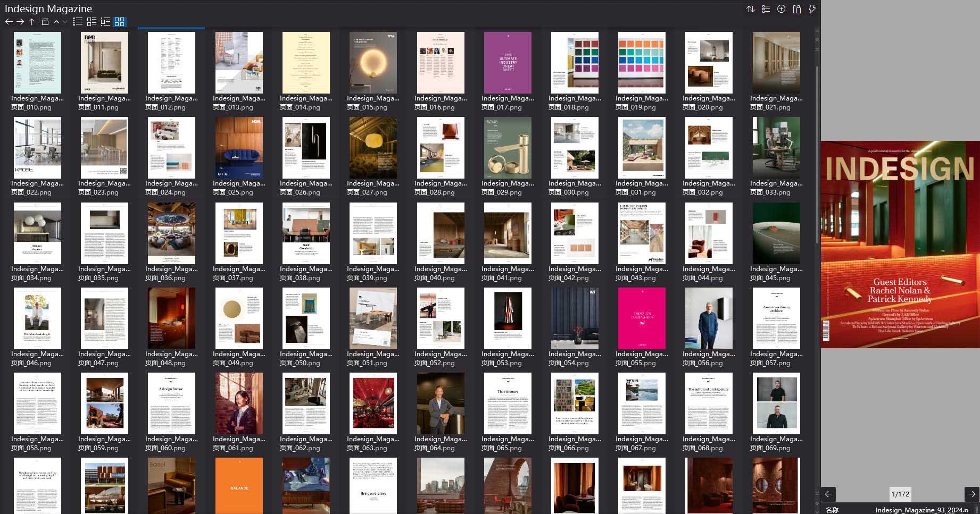Navigate forward in folder history
Viewport: 980px width, 514px height.
(x=20, y=22)
